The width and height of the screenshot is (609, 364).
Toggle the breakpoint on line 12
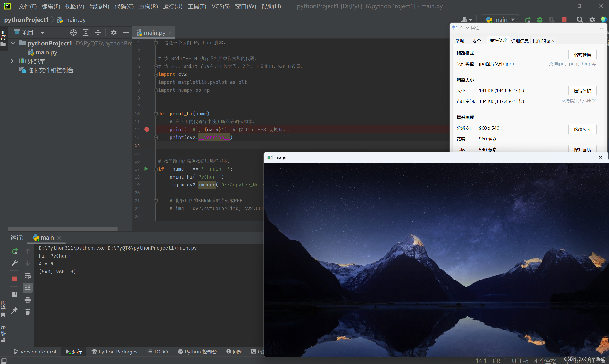[x=147, y=129]
